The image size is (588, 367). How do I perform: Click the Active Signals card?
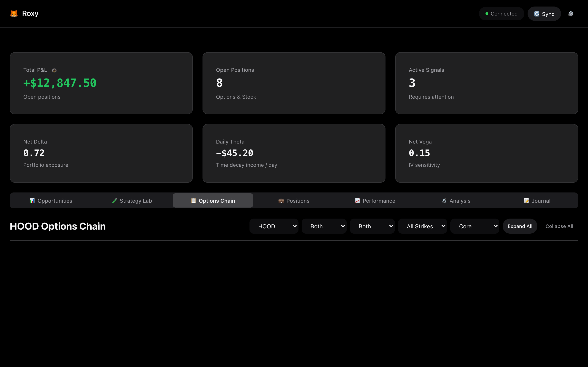tap(487, 83)
